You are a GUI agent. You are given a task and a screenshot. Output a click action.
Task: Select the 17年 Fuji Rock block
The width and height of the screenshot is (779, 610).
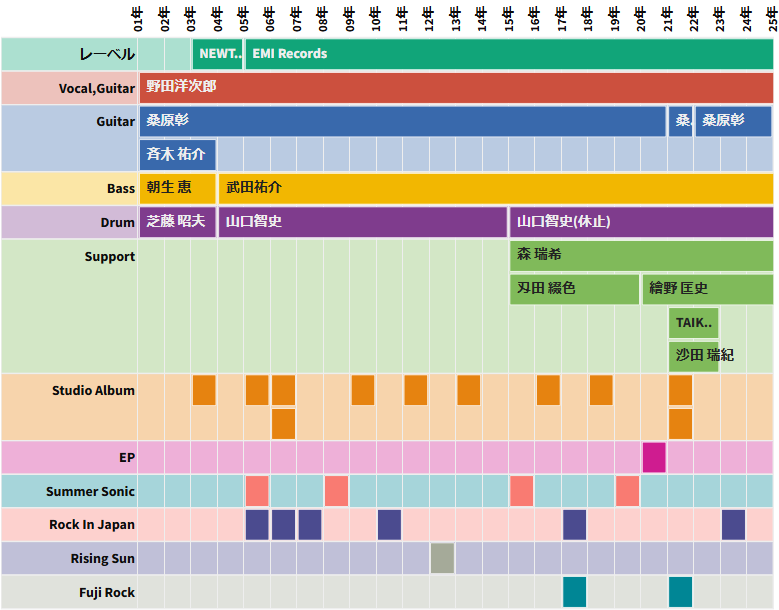[x=574, y=592]
